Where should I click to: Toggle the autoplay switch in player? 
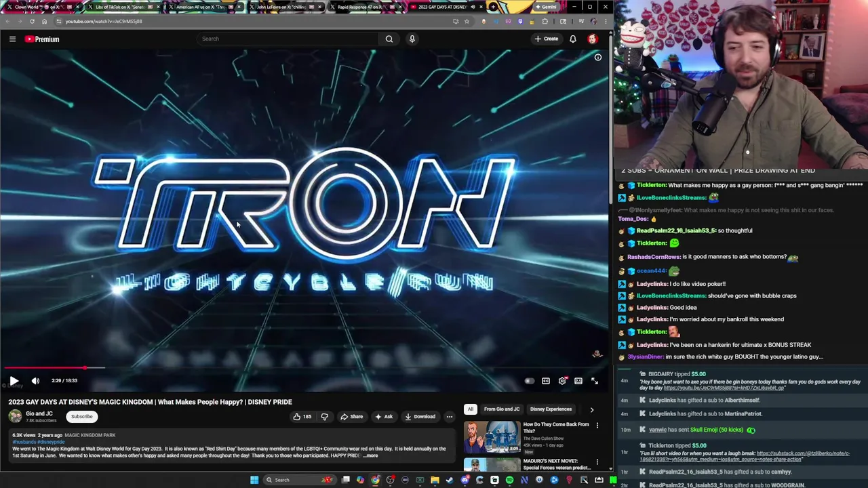(x=529, y=381)
